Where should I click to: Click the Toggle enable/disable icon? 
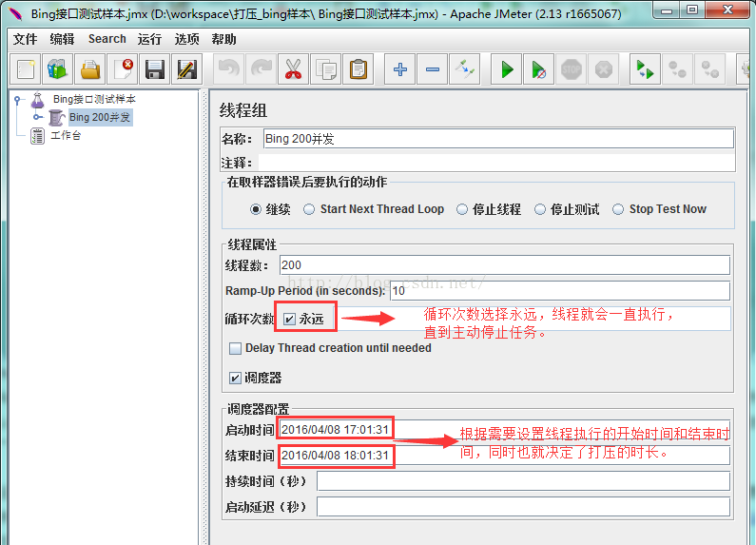tap(465, 69)
